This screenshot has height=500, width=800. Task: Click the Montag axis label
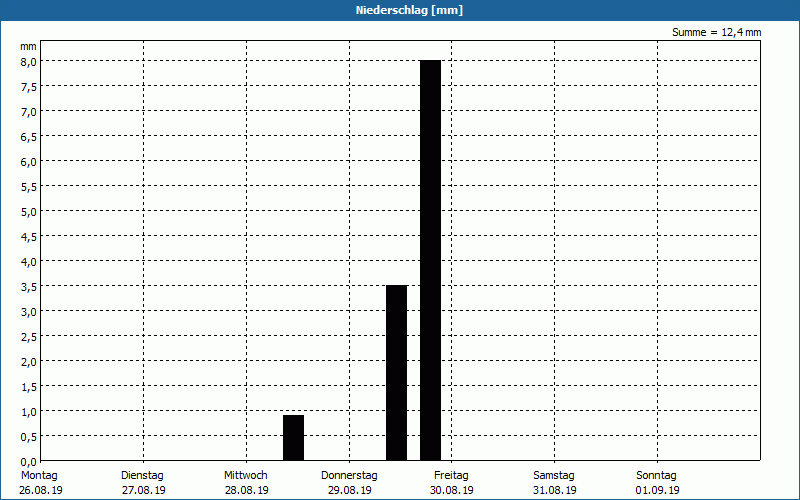pyautogui.click(x=39, y=475)
